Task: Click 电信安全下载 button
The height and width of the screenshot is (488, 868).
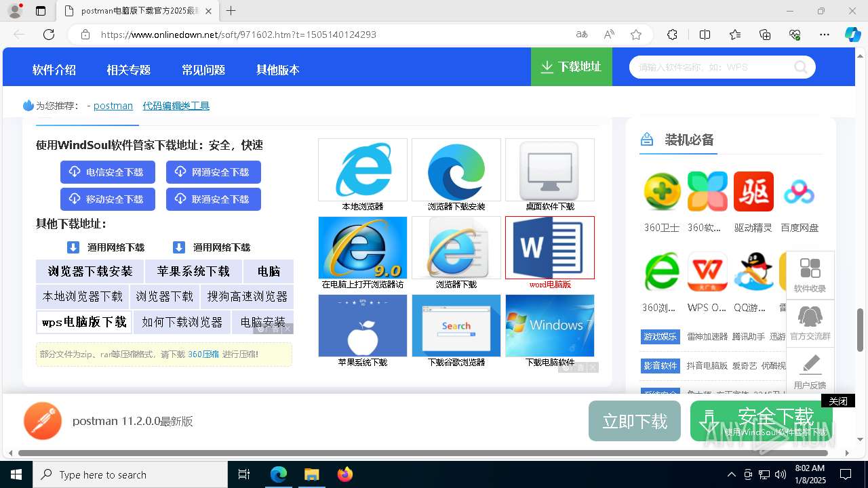Action: click(x=108, y=172)
